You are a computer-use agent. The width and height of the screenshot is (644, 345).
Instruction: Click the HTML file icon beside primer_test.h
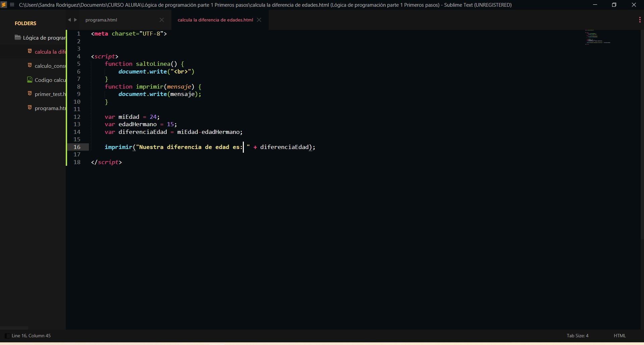coord(30,94)
